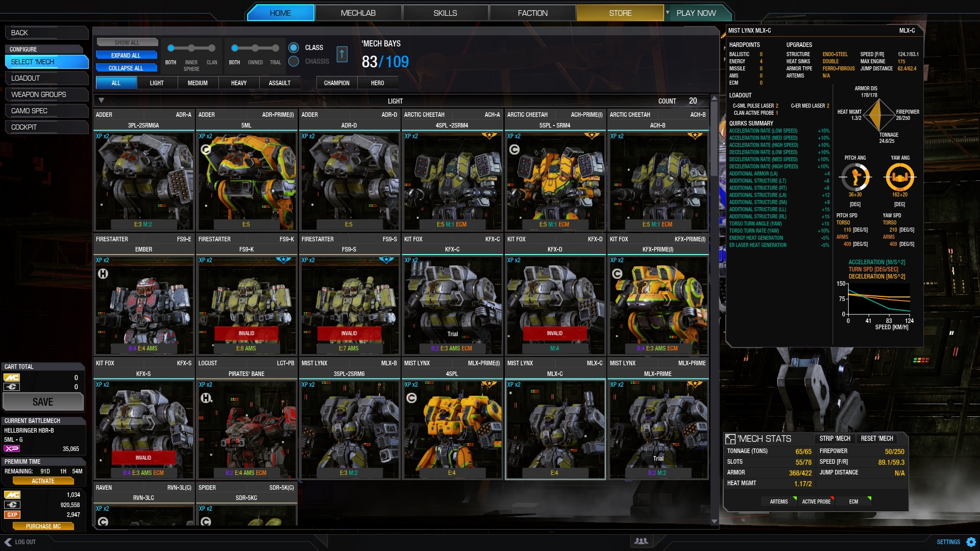Viewport: 980px width, 551px height.
Task: Click Expand All groups
Action: 126,55
